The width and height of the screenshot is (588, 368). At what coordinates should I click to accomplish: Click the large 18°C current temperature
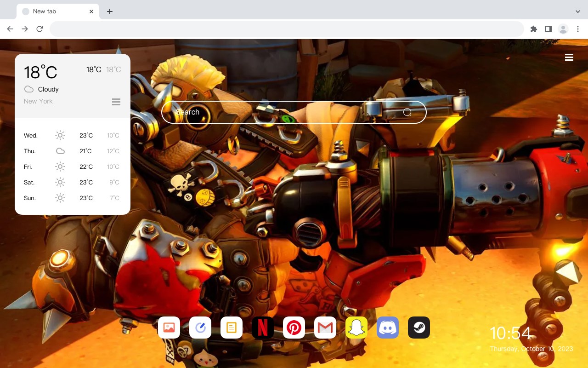point(40,72)
